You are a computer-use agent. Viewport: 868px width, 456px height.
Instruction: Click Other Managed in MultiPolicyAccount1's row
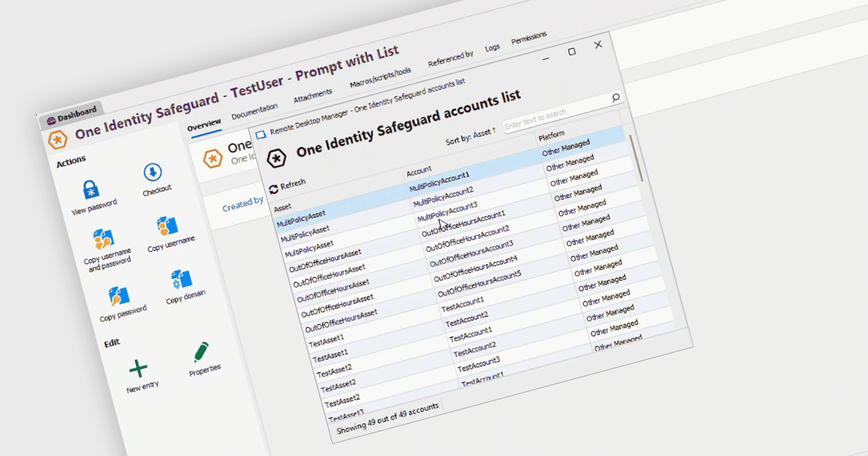(566, 148)
